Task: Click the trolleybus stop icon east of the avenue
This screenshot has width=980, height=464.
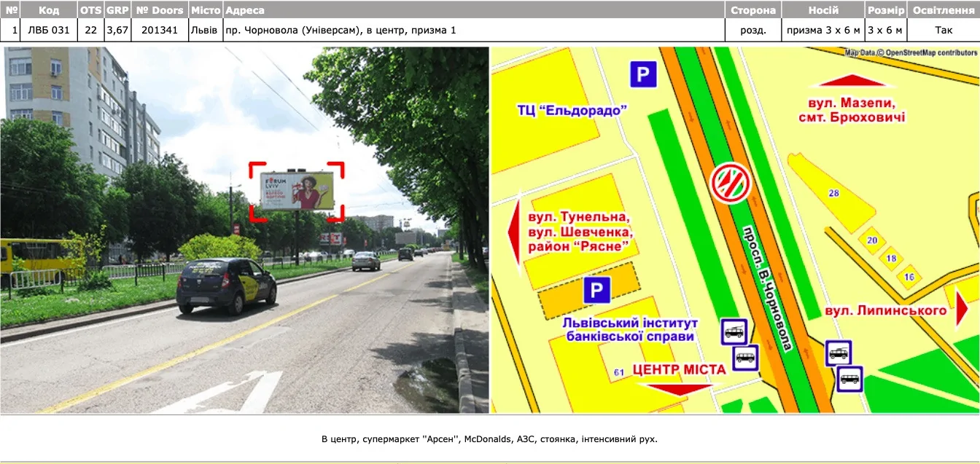Action: click(839, 353)
